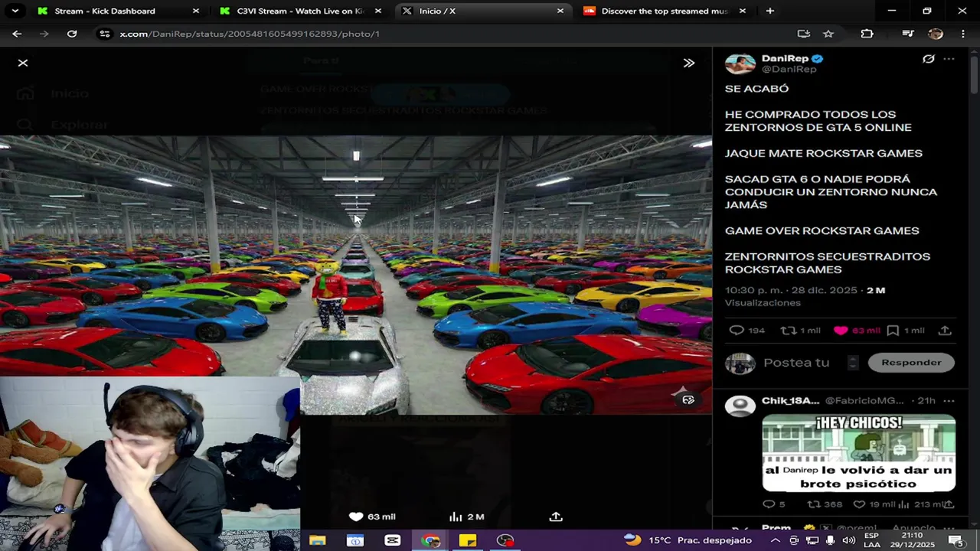Open Chrome three-dot menu
This screenshot has width=980, height=551.
coord(963,34)
